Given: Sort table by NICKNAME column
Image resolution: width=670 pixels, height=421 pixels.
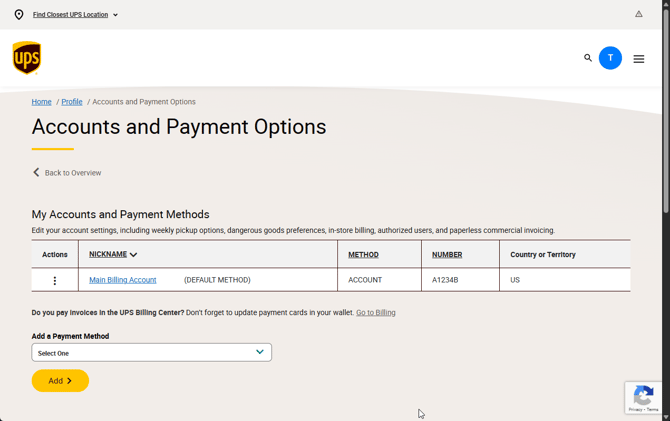Looking at the screenshot, I should [113, 254].
